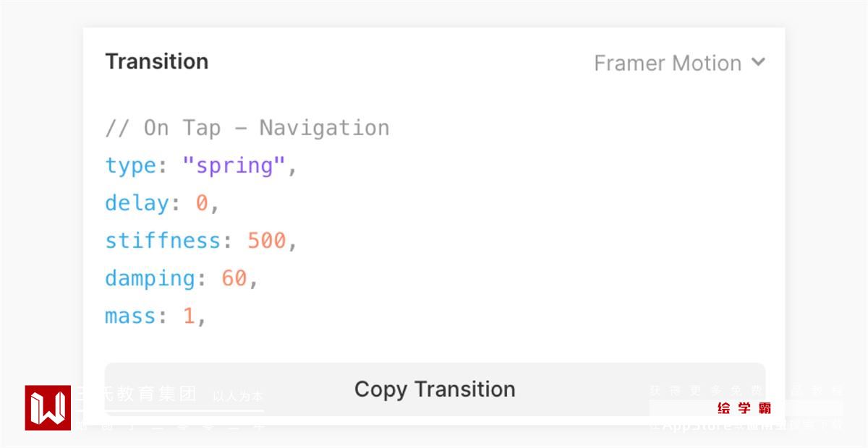Open the Framer Motion library dropdown
Screen dimensions: 868x448
[668, 64]
